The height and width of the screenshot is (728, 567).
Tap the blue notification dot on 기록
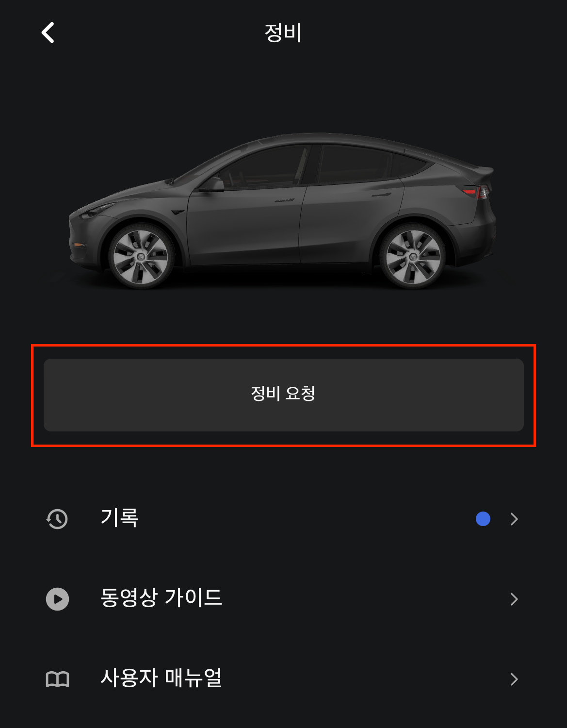[x=483, y=519]
